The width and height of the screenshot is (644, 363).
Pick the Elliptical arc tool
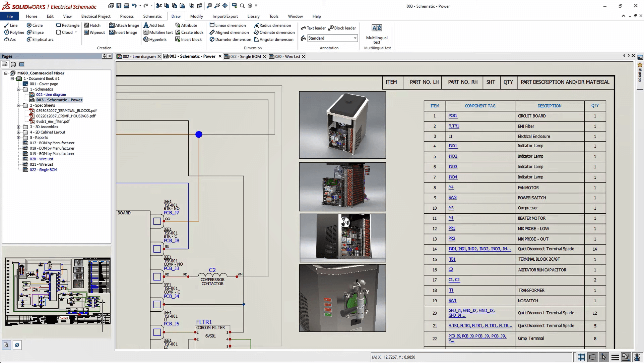[40, 39]
